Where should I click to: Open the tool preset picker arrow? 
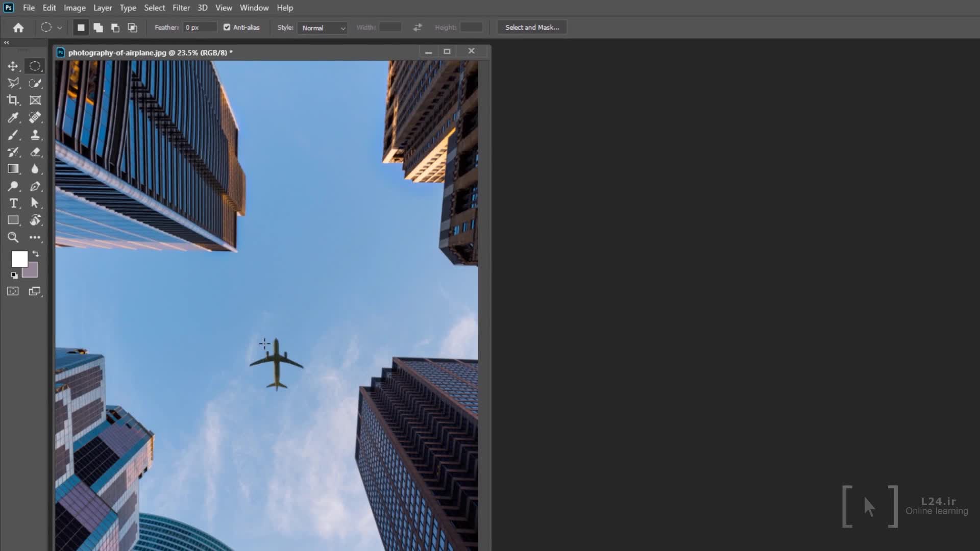[x=60, y=28]
